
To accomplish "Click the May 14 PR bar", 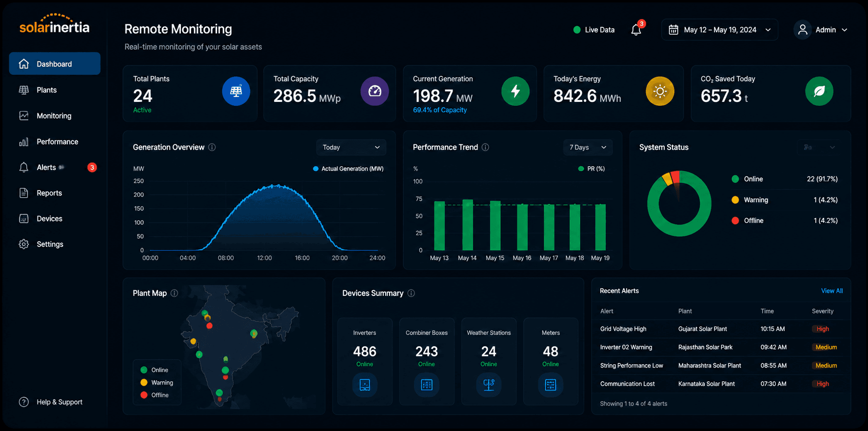I will (468, 225).
